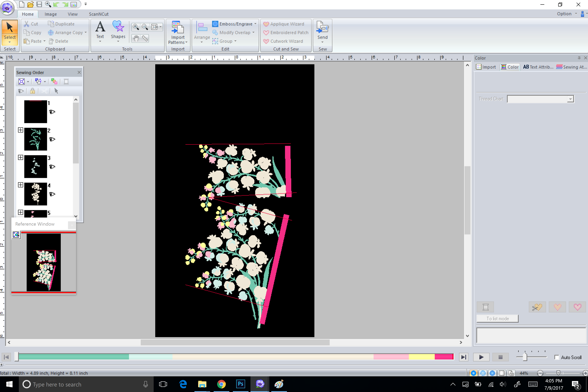Open the Sewing Attributes panel tab

(571, 67)
